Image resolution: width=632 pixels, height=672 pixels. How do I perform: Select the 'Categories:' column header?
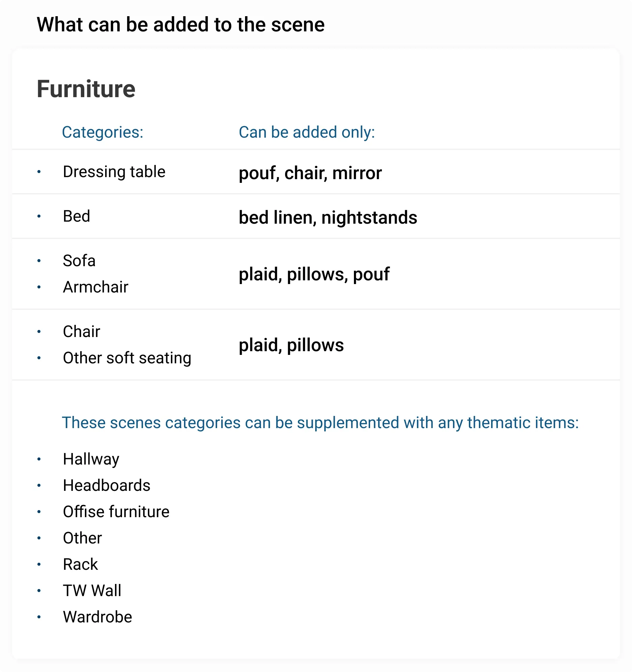[x=102, y=132]
